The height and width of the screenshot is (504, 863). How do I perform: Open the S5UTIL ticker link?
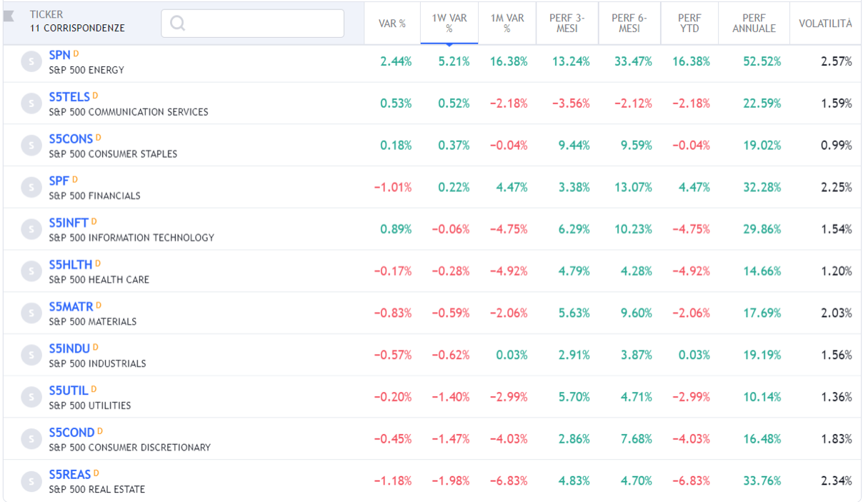[x=69, y=390]
